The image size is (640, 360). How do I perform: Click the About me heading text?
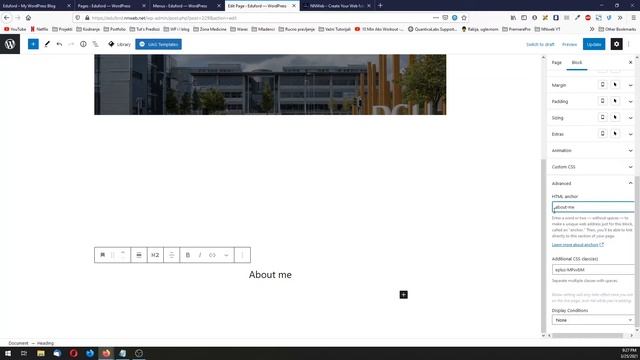coord(270,275)
